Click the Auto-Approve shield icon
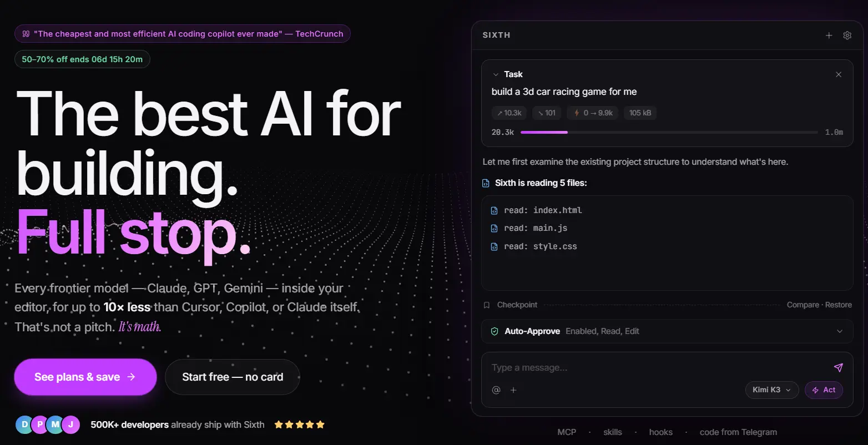868x445 pixels. [494, 331]
